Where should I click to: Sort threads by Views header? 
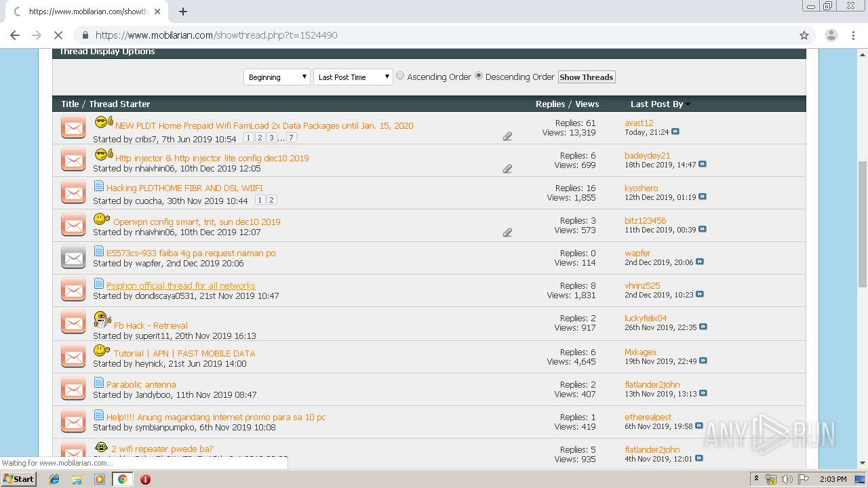[587, 104]
